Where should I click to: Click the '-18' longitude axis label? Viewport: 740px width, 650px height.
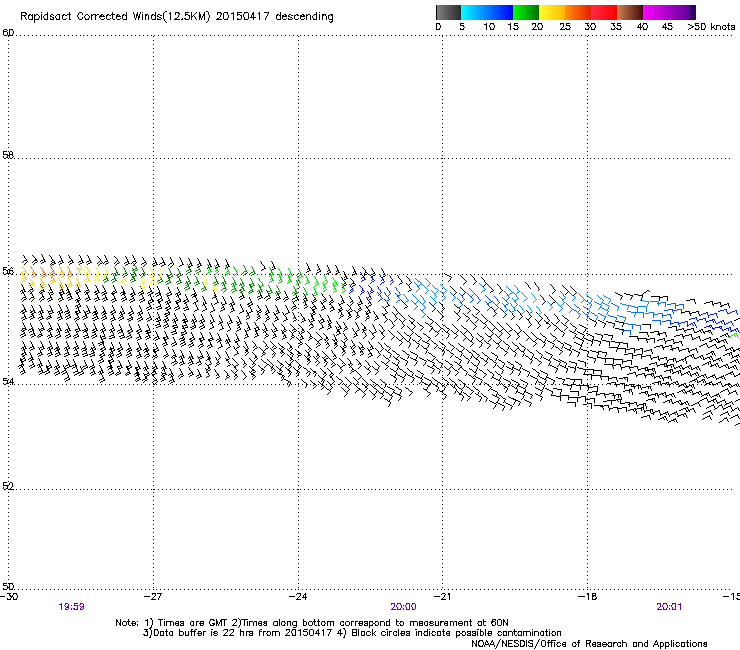[x=587, y=597]
